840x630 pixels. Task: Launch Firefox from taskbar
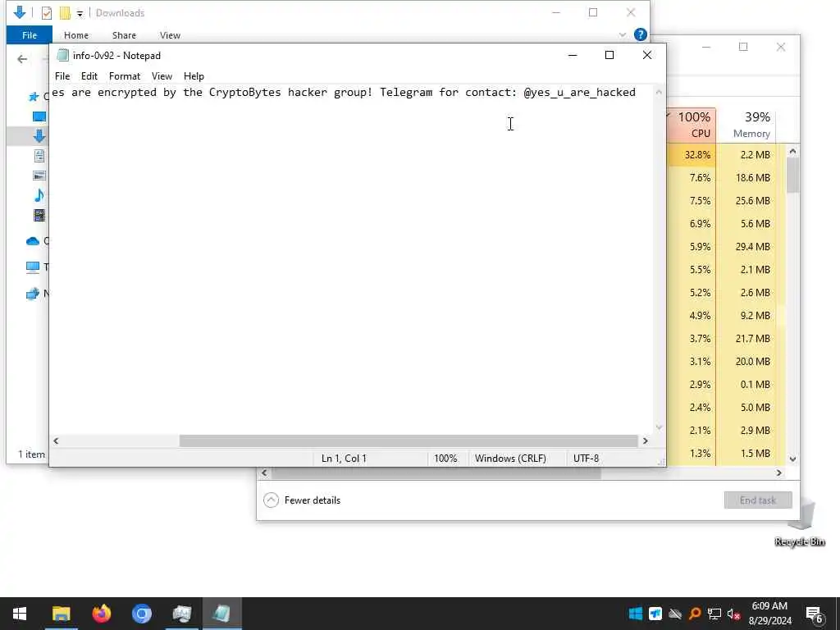101,614
